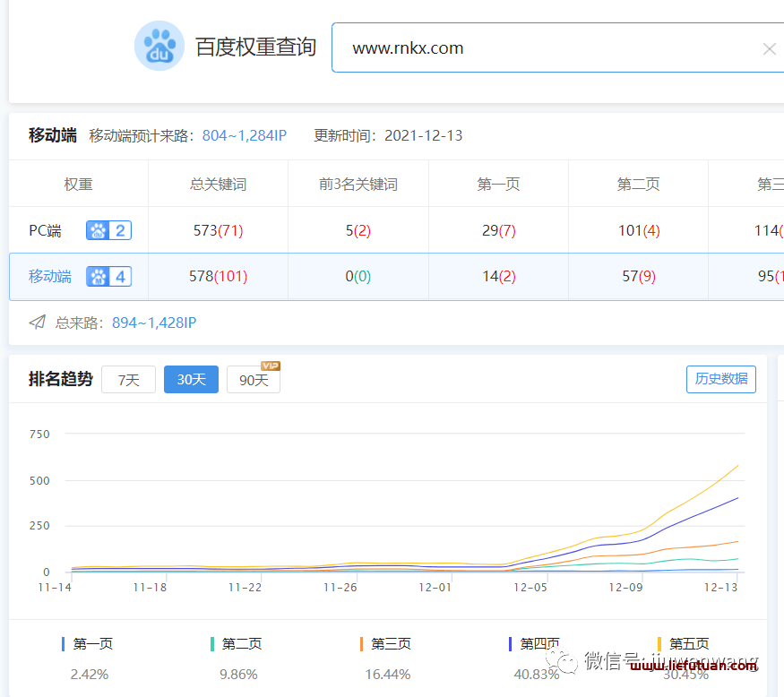Toggle 第一页 legend series in chart

[x=93, y=644]
